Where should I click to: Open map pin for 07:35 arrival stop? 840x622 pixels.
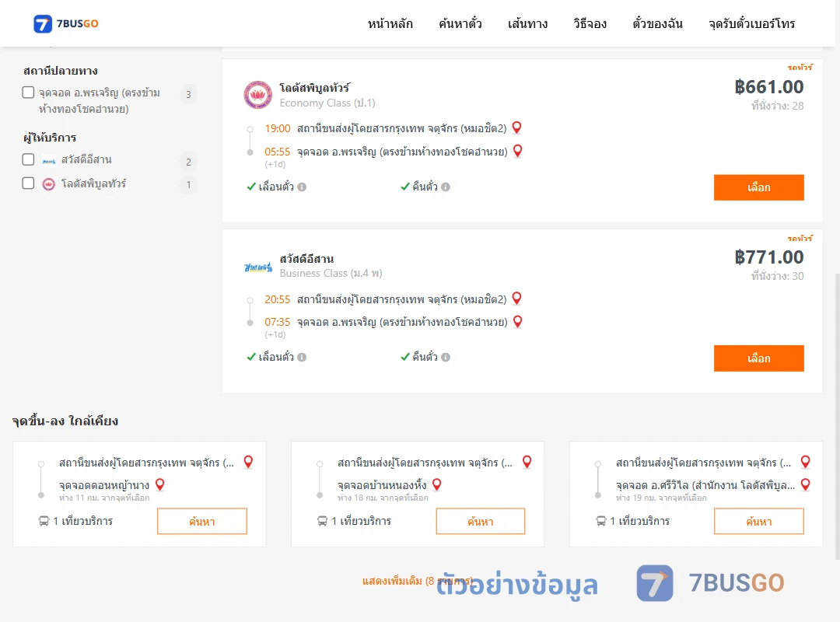pyautogui.click(x=517, y=321)
